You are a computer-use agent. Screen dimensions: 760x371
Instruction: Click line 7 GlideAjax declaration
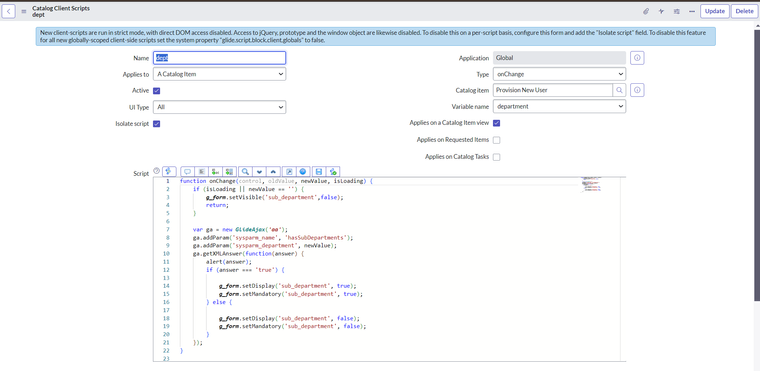click(x=240, y=229)
